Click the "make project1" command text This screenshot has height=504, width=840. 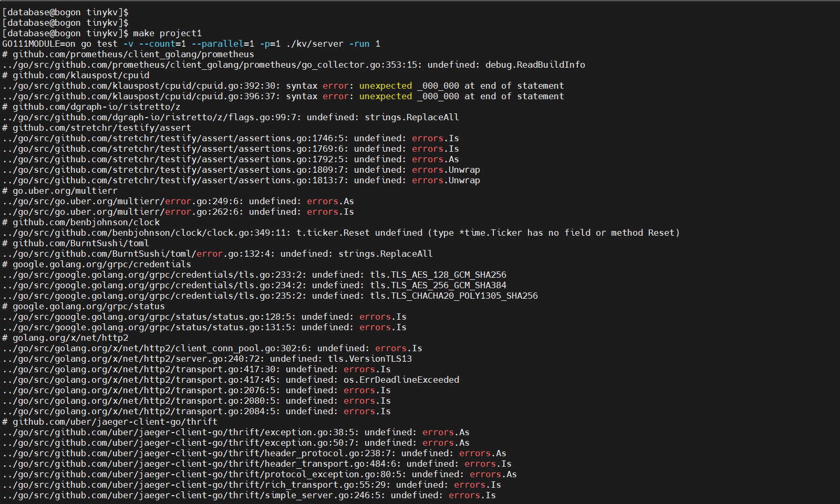tap(167, 33)
